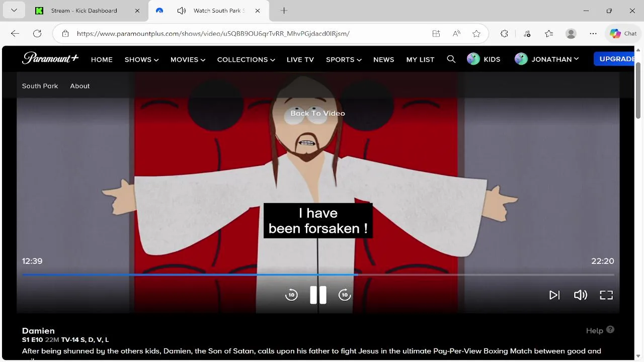This screenshot has height=362, width=644.
Task: Open Paramount+ search
Action: [x=451, y=59]
